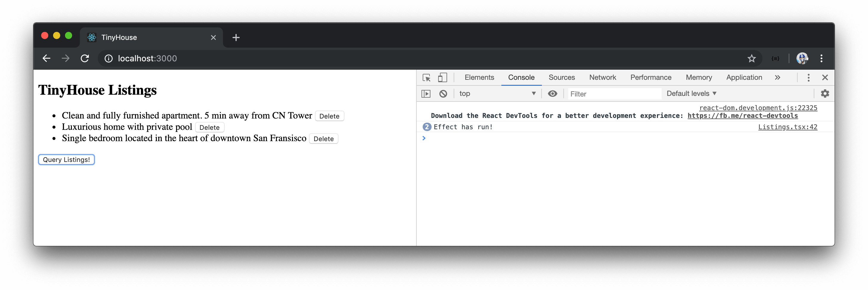Delete the Luxurious home with private pool listing
The width and height of the screenshot is (868, 290).
(209, 127)
